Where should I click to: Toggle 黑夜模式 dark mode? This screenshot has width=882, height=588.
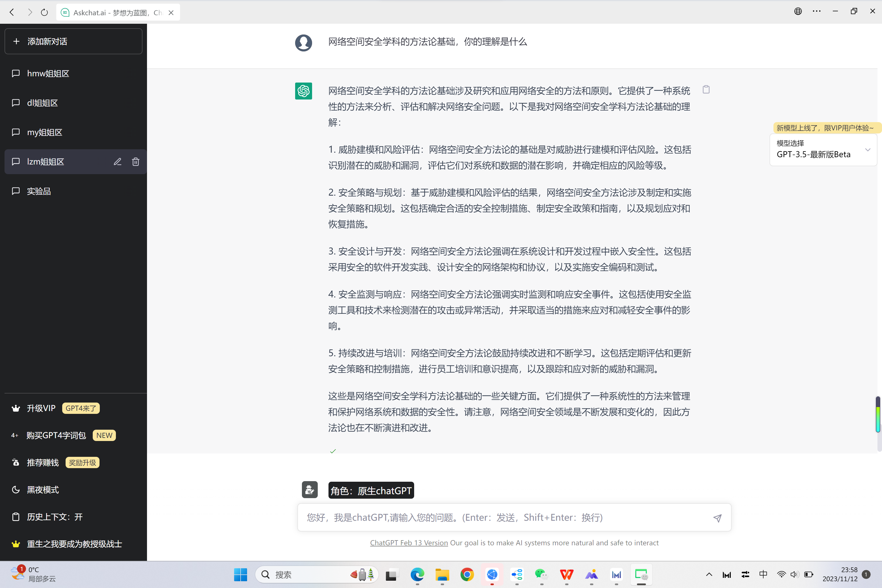(x=43, y=490)
